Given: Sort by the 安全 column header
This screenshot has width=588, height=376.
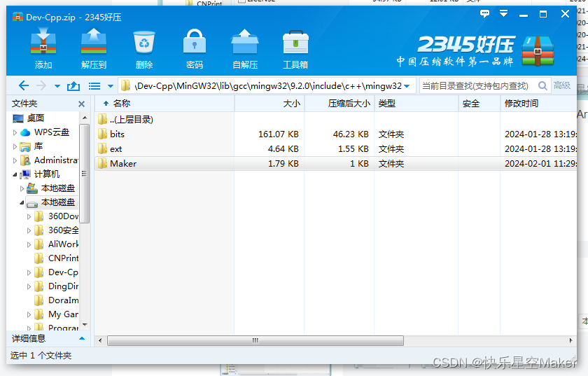Looking at the screenshot, I should point(479,104).
